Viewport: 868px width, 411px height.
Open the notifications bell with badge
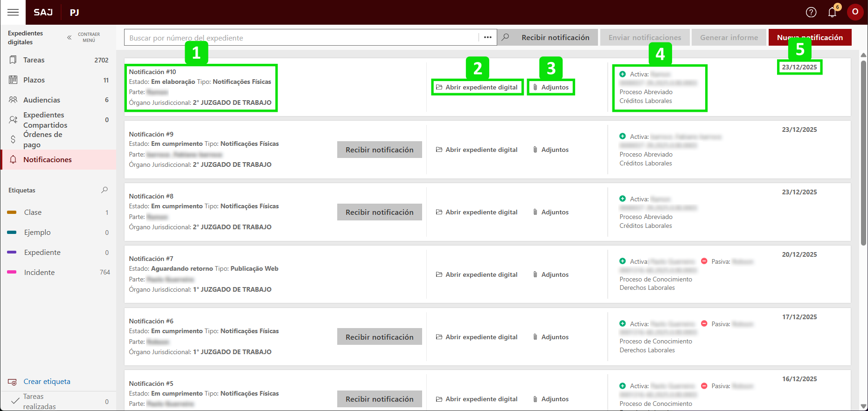[833, 12]
